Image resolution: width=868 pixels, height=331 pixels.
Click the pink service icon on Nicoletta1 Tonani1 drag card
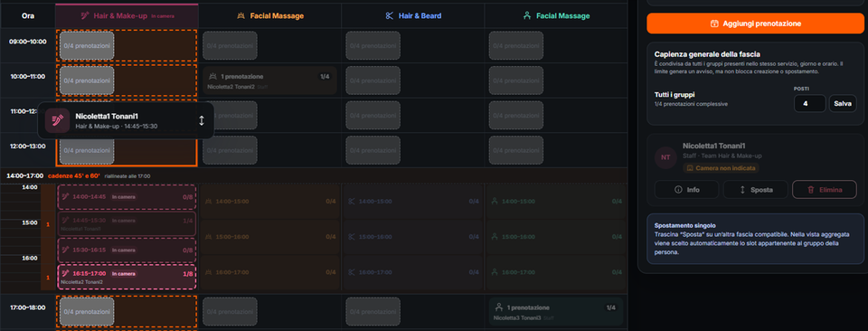57,120
